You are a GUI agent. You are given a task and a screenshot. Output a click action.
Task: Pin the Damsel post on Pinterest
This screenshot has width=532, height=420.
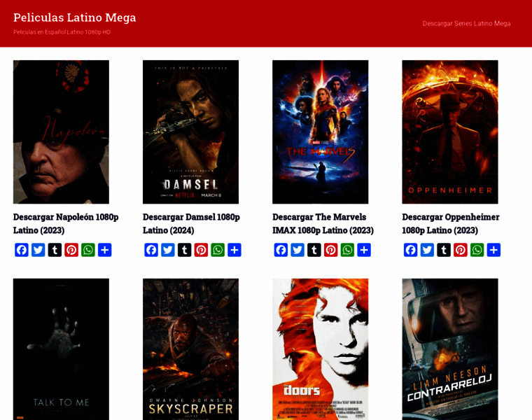(201, 250)
